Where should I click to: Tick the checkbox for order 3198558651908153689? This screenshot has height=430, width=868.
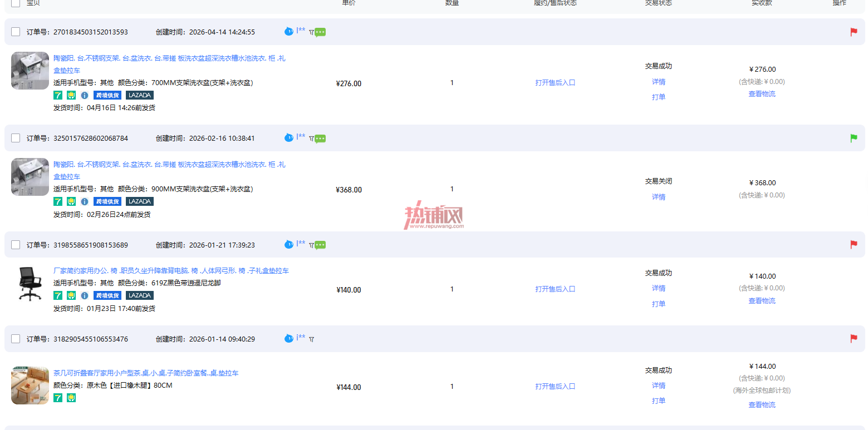click(x=16, y=245)
